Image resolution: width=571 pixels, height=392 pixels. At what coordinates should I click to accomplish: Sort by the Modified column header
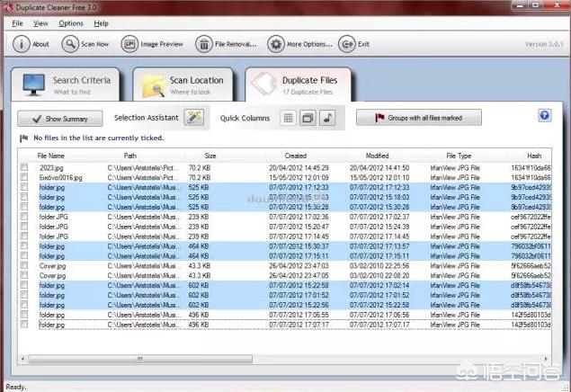[x=378, y=156]
